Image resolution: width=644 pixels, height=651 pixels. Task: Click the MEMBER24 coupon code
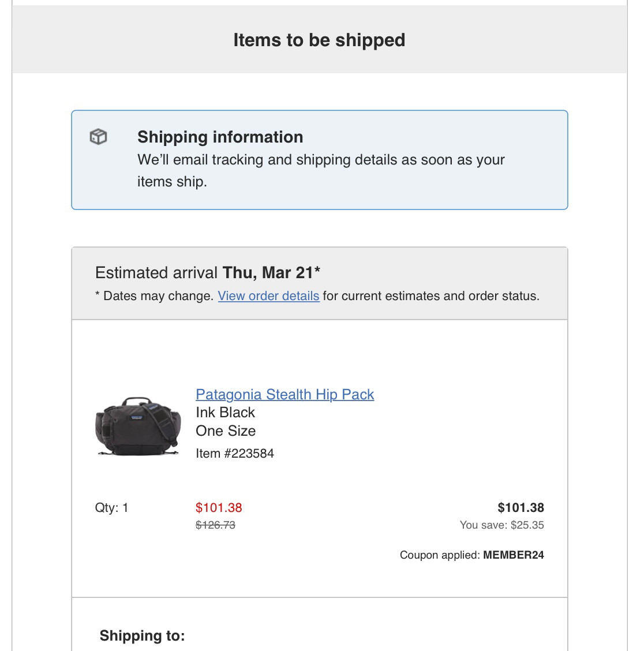[514, 555]
